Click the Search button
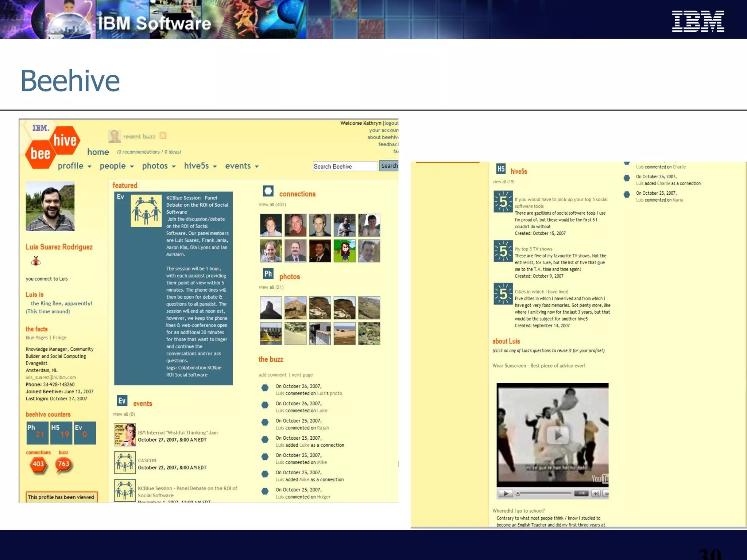Screen dimensions: 747x560 point(389,166)
